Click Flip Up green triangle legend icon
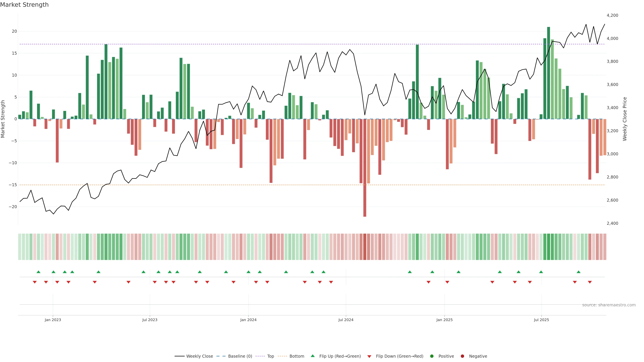The height and width of the screenshot is (362, 644). (x=312, y=356)
